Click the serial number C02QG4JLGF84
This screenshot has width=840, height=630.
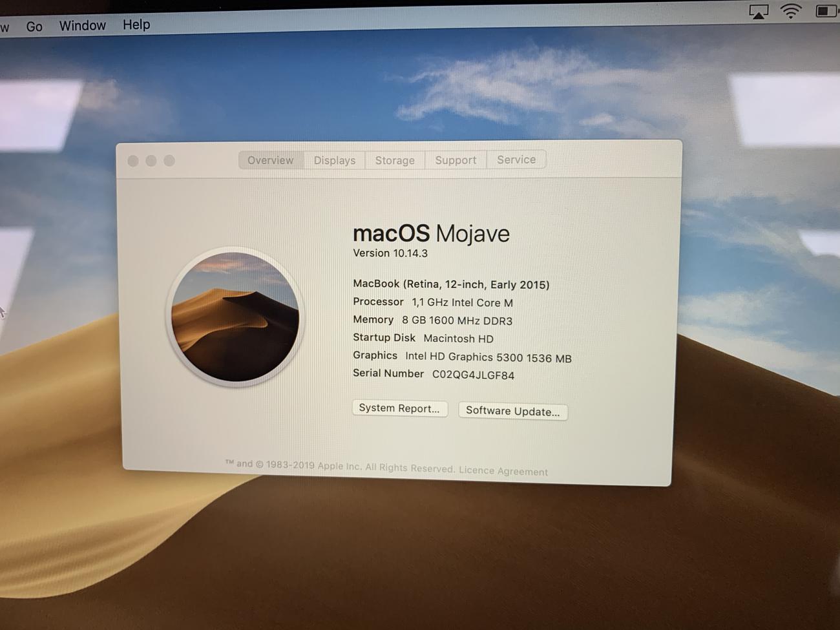tap(473, 375)
